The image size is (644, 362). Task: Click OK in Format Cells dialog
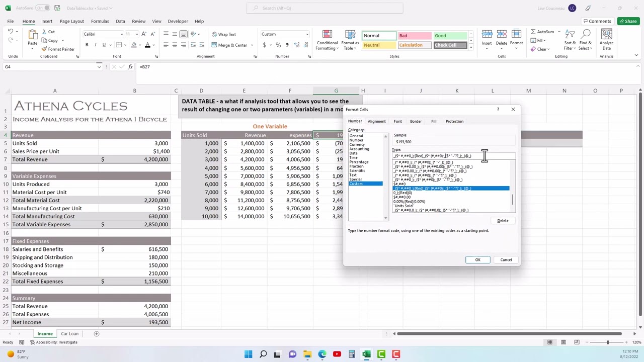coord(478,260)
